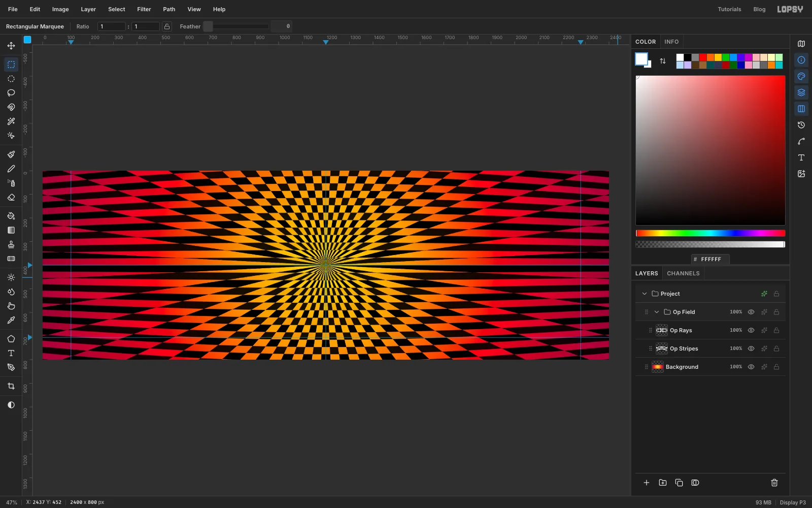The width and height of the screenshot is (812, 508).
Task: Select the Paint Bucket tool
Action: click(11, 216)
